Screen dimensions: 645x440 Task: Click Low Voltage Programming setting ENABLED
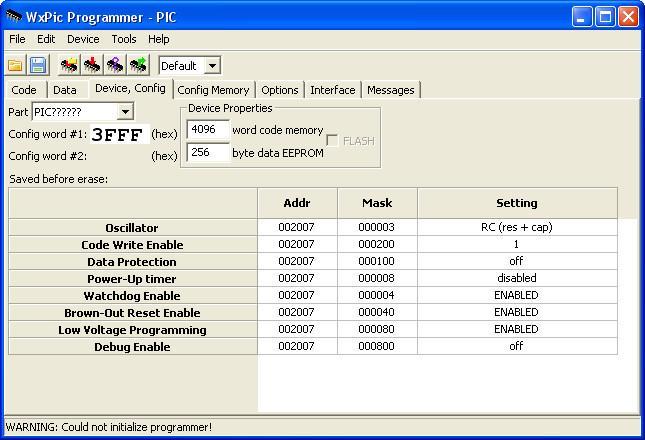tap(517, 329)
